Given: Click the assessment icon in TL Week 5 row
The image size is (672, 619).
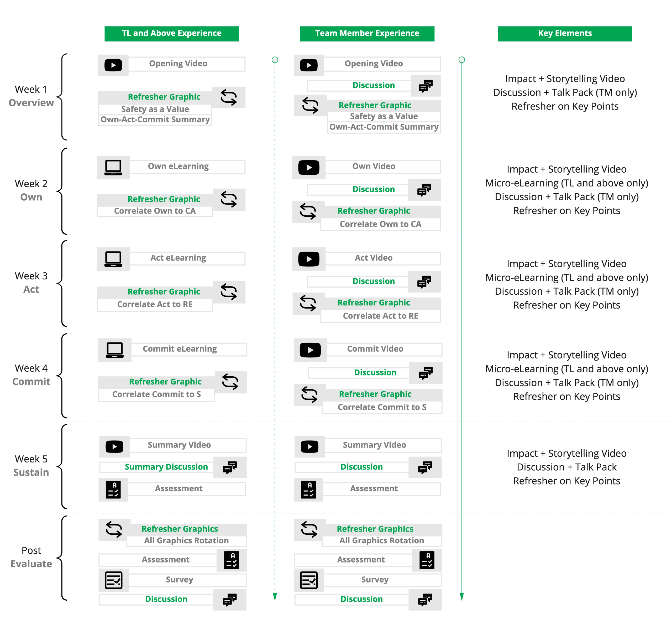Looking at the screenshot, I should (x=113, y=489).
